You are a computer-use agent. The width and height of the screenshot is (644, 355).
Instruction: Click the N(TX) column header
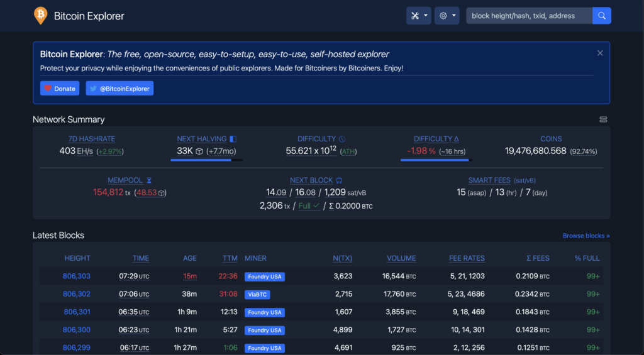click(x=343, y=258)
